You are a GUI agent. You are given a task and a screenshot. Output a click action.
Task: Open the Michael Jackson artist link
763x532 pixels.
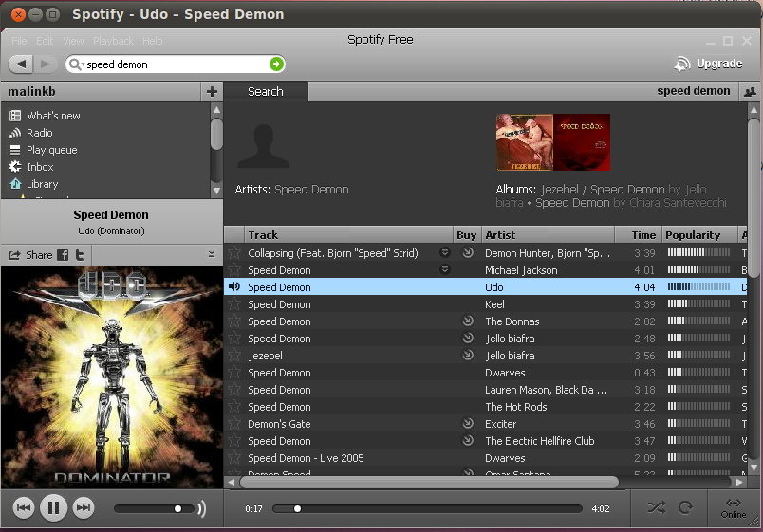(521, 270)
